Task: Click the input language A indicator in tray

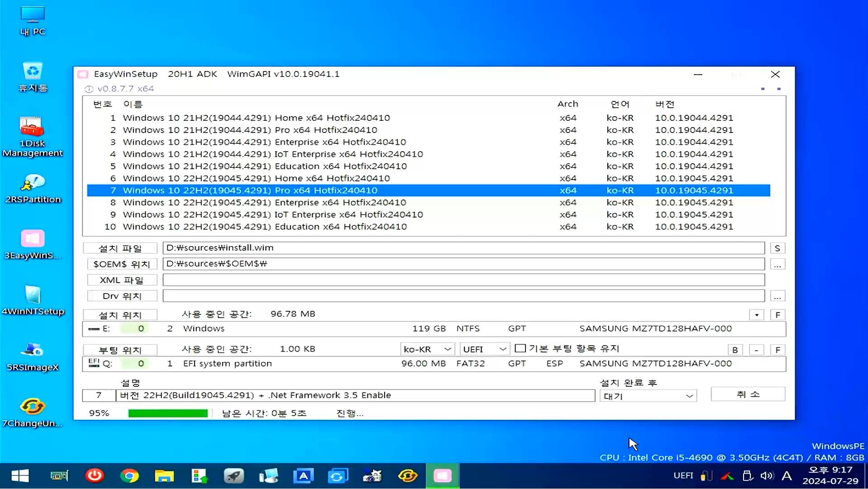Action: tap(787, 476)
